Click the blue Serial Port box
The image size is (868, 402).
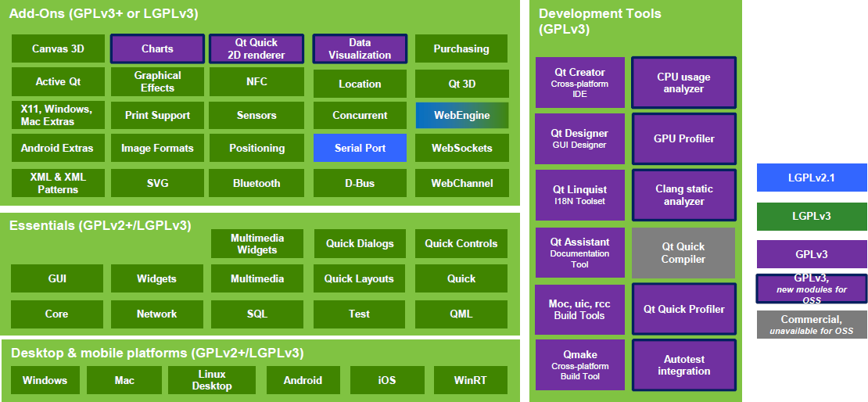point(360,148)
